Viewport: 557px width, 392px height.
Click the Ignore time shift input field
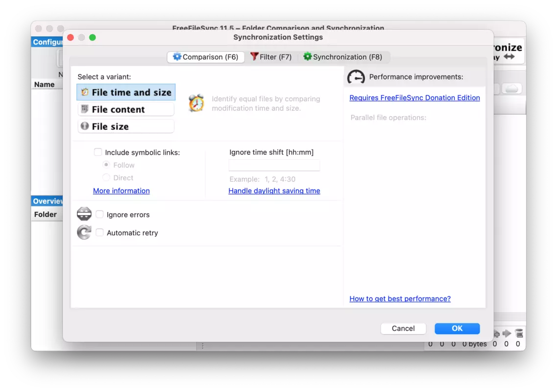pyautogui.click(x=274, y=165)
